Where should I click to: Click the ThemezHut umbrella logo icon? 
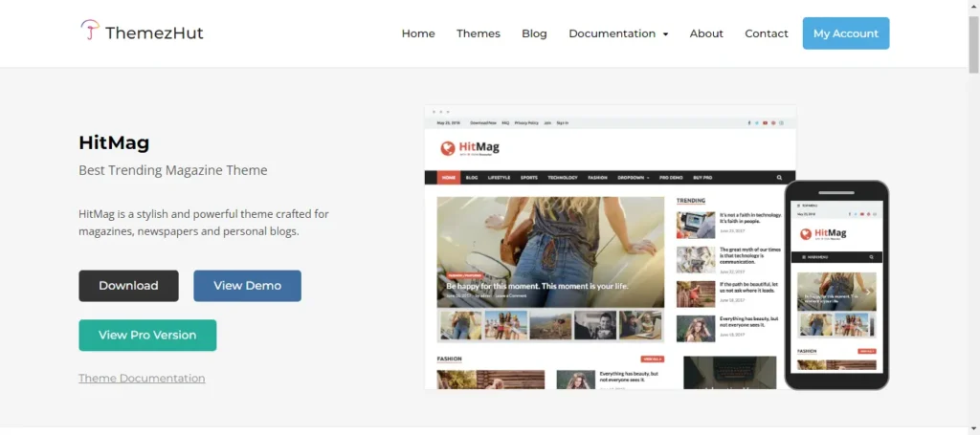pos(90,30)
